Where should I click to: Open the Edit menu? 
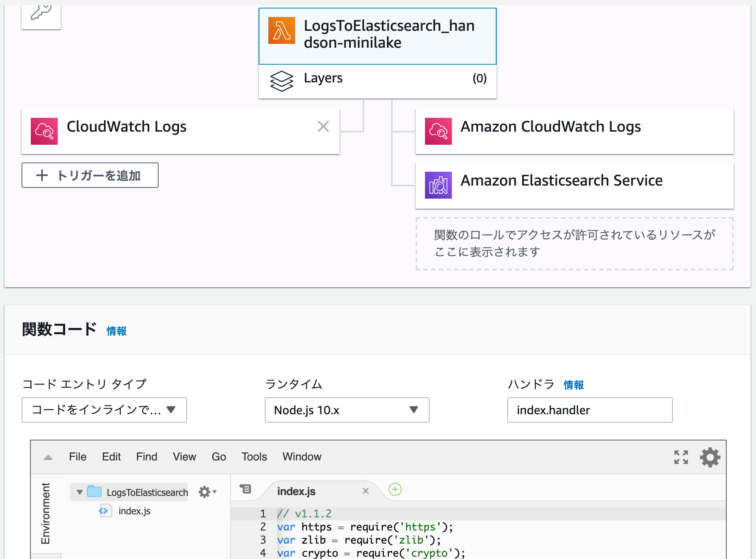[x=112, y=457]
